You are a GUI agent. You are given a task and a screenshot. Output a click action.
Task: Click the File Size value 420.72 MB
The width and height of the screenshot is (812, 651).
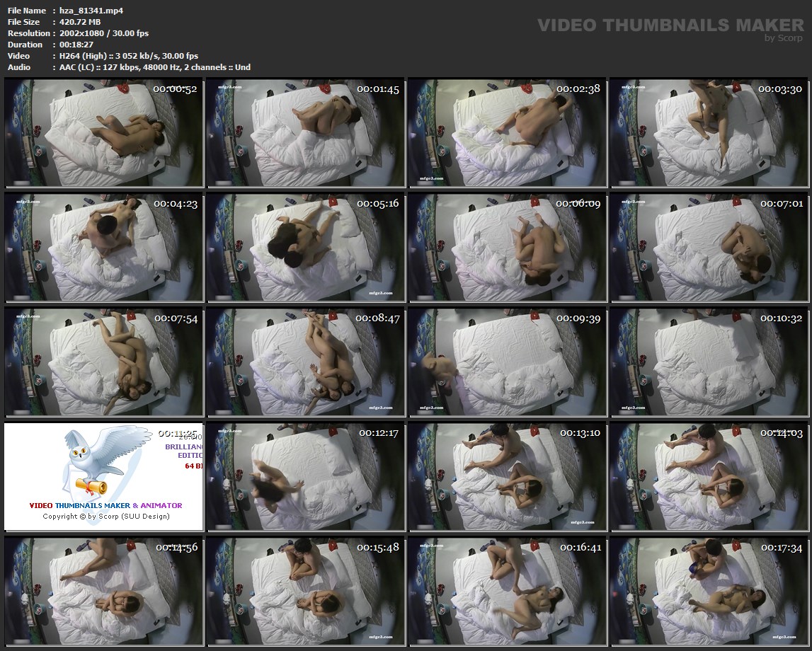click(80, 22)
